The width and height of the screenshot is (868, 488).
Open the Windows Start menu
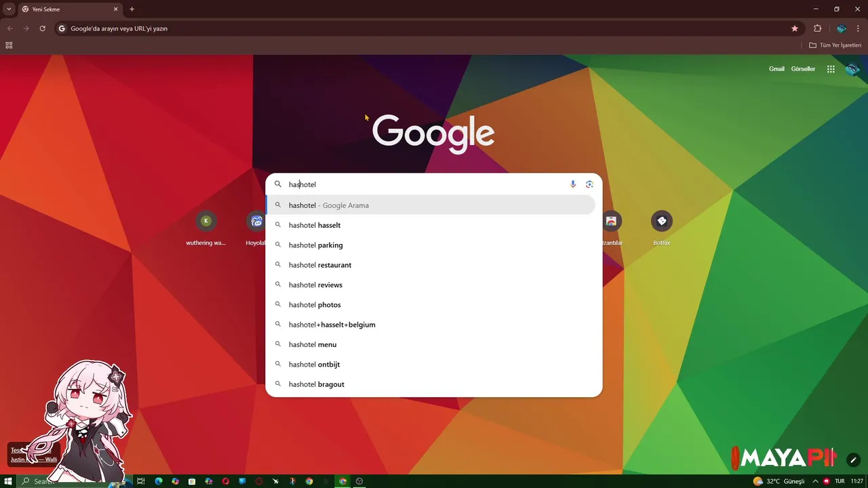click(9, 481)
